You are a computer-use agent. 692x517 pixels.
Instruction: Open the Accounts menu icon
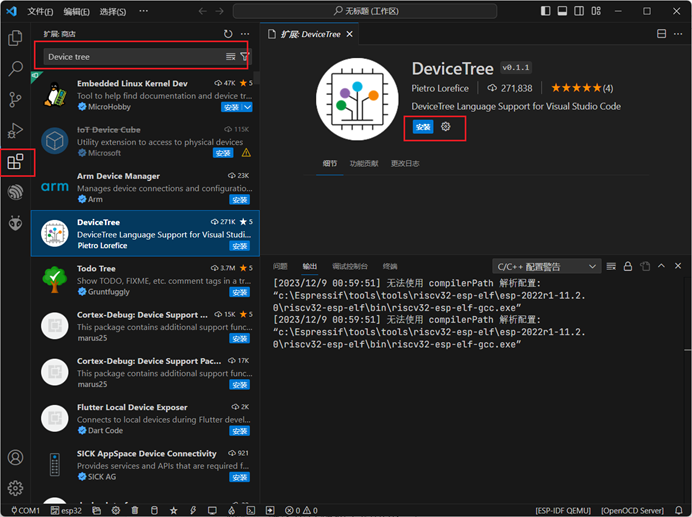[15, 457]
